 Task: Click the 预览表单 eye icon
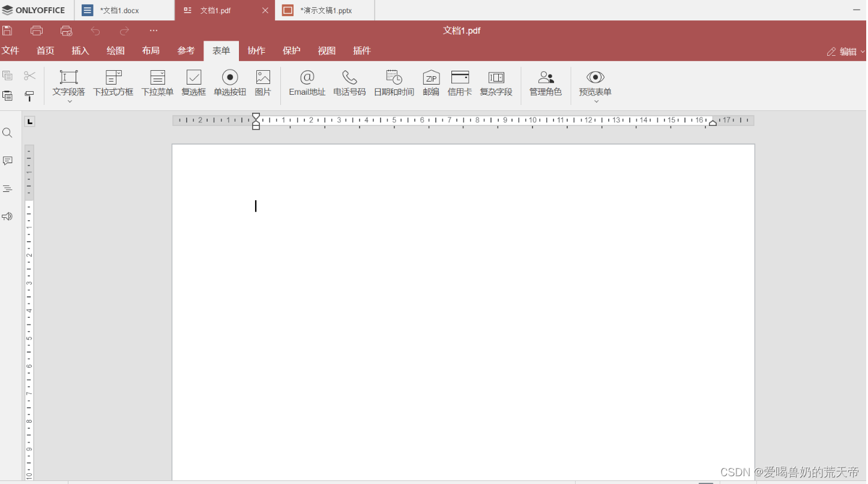pyautogui.click(x=595, y=77)
